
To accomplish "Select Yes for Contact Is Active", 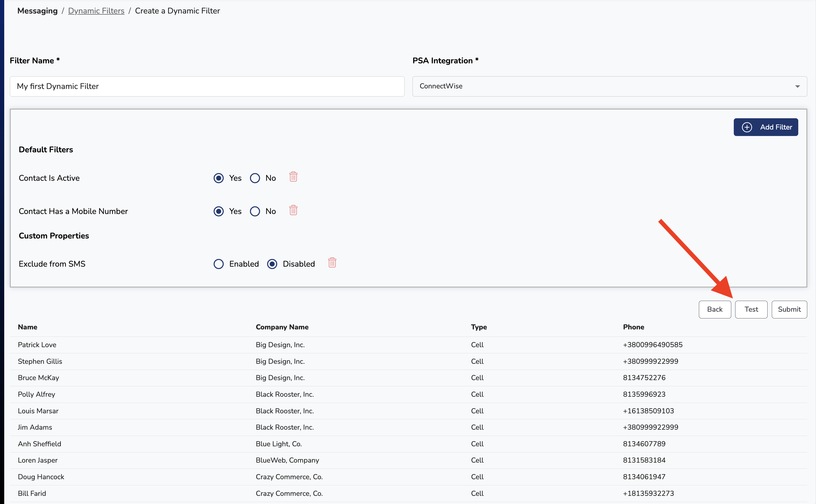I will coord(219,178).
